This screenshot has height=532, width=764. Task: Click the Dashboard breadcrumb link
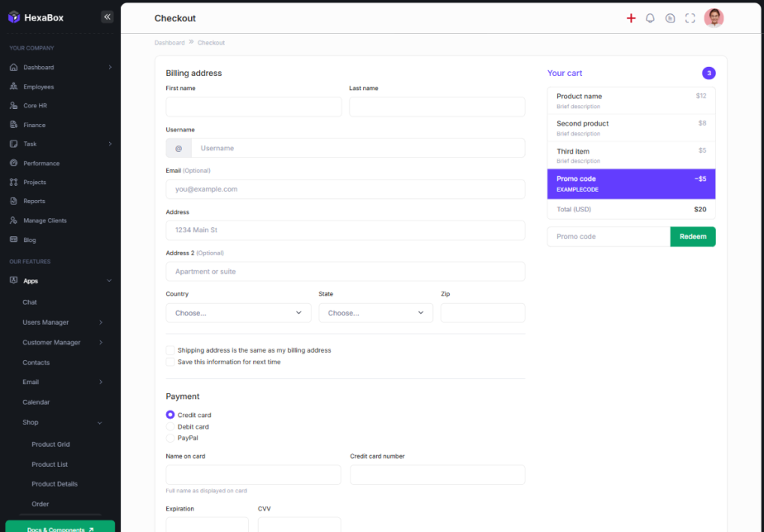(x=170, y=43)
